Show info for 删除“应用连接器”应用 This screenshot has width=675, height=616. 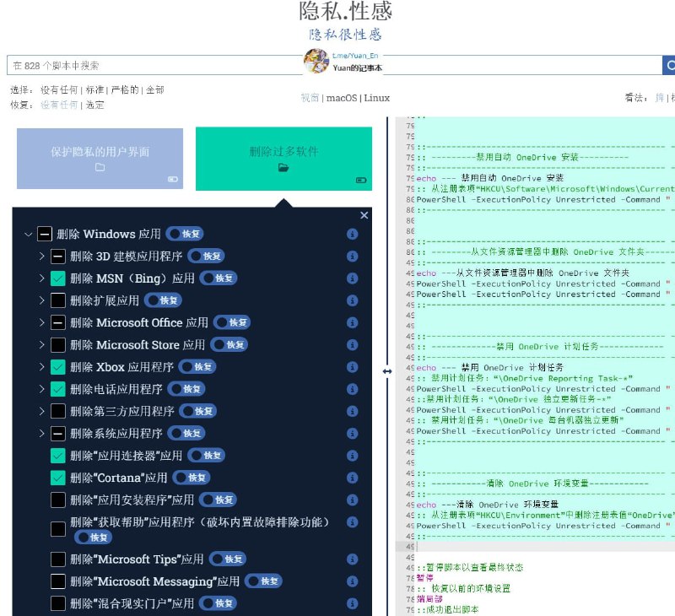[352, 456]
